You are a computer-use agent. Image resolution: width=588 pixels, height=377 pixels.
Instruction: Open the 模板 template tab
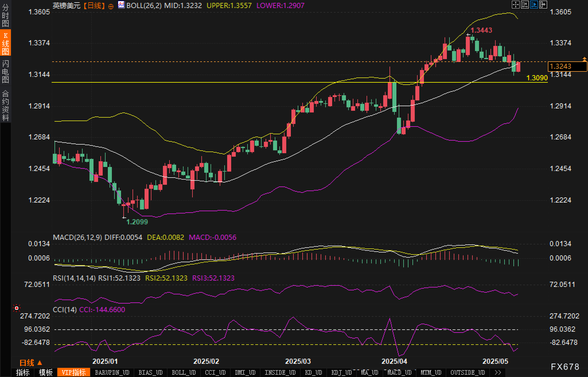[46, 372]
